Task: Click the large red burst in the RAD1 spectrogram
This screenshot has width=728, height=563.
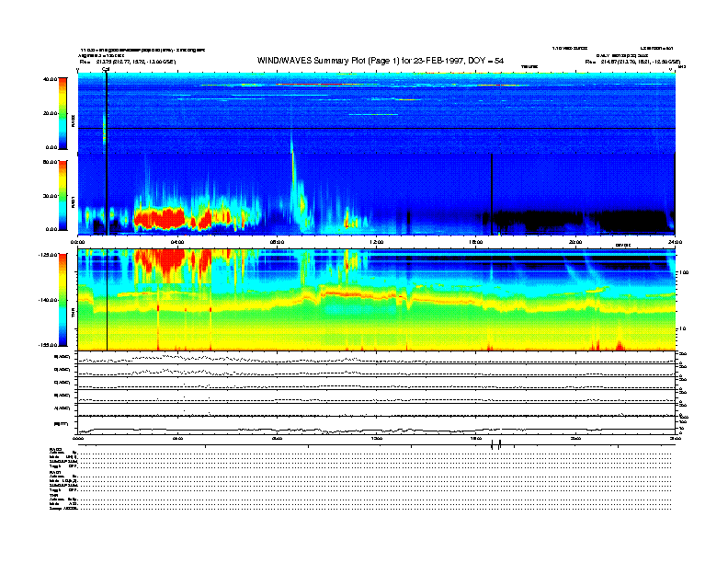Action: (160, 219)
